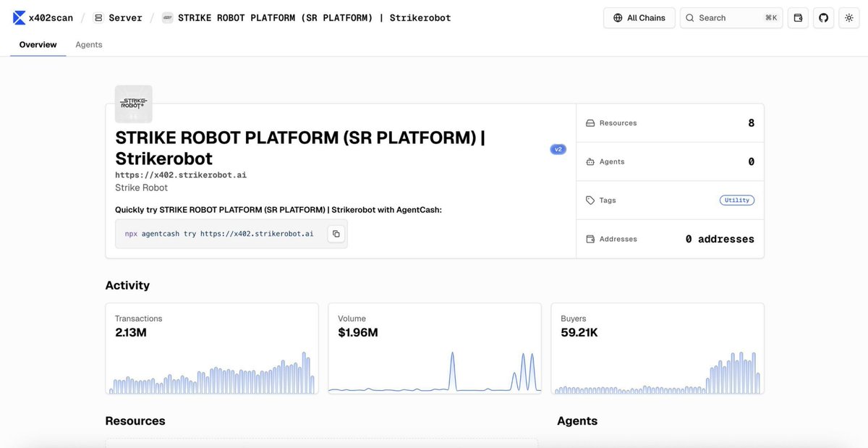Switch to the Overview tab

(x=38, y=44)
